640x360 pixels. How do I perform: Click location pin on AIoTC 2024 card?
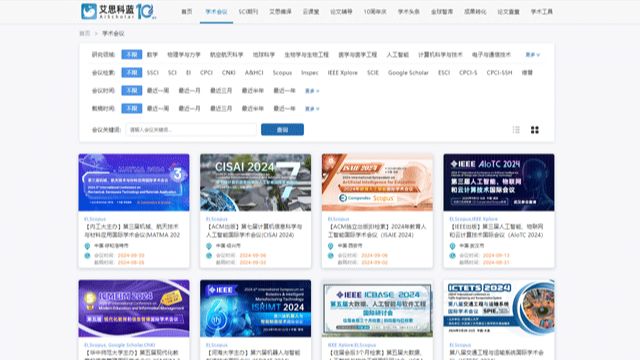[x=452, y=246]
